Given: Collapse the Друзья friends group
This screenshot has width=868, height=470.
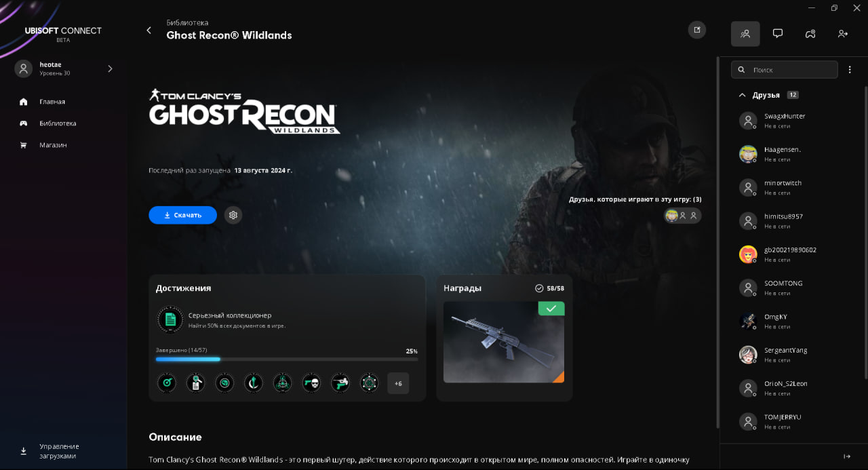Looking at the screenshot, I should point(742,95).
